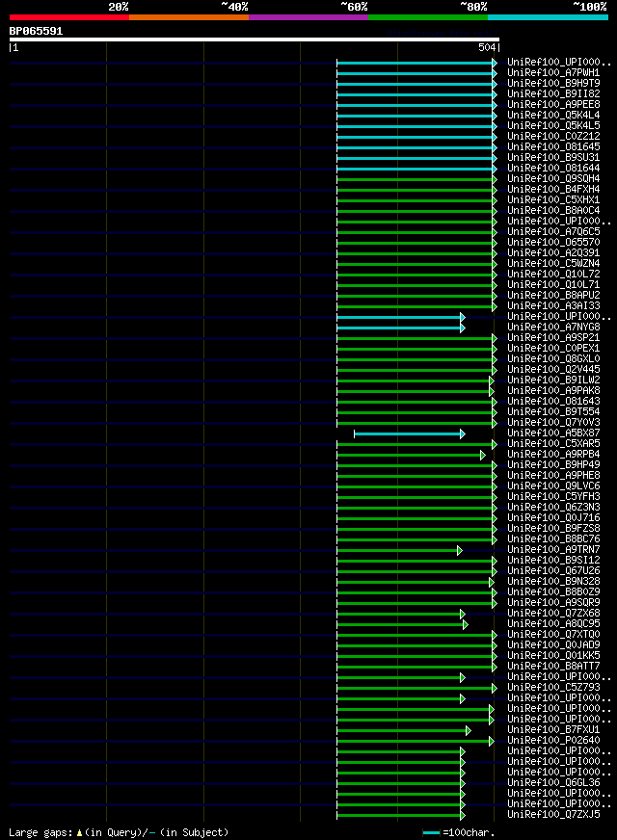The image size is (617, 840).
Task: Select the UniRef100_O81645 label
Action: (x=553, y=146)
